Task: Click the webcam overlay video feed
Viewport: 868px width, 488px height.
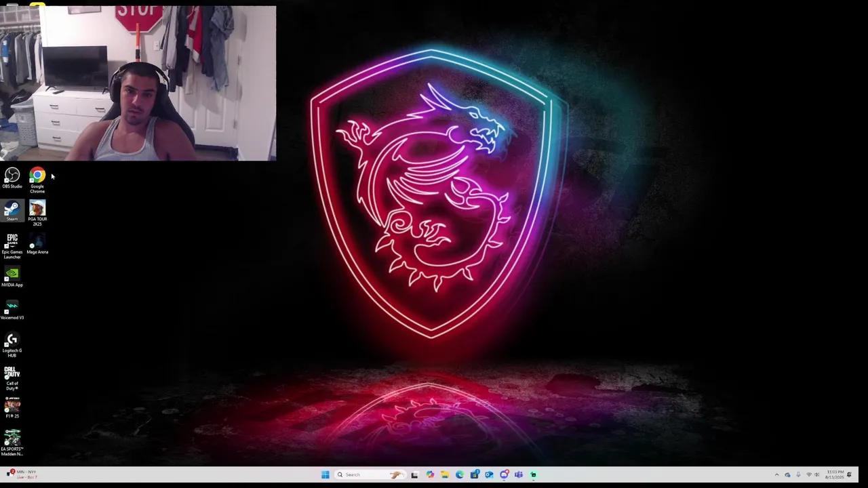Action: [x=138, y=83]
